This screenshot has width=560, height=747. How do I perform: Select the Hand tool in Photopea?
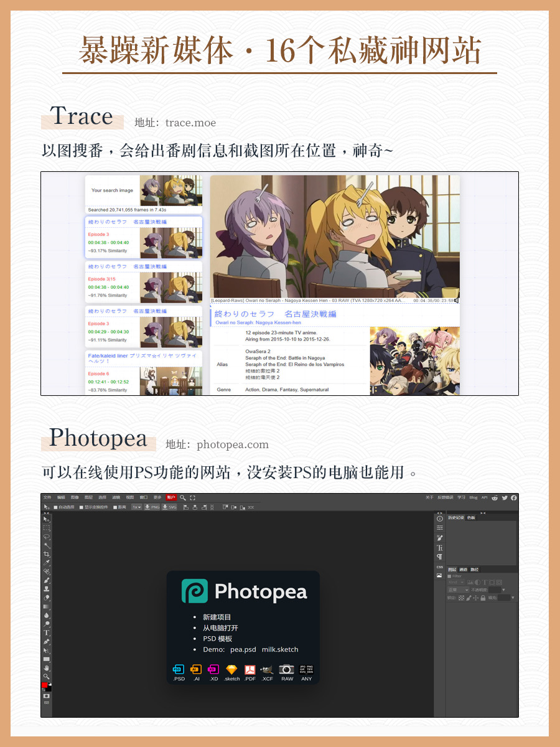tap(47, 668)
